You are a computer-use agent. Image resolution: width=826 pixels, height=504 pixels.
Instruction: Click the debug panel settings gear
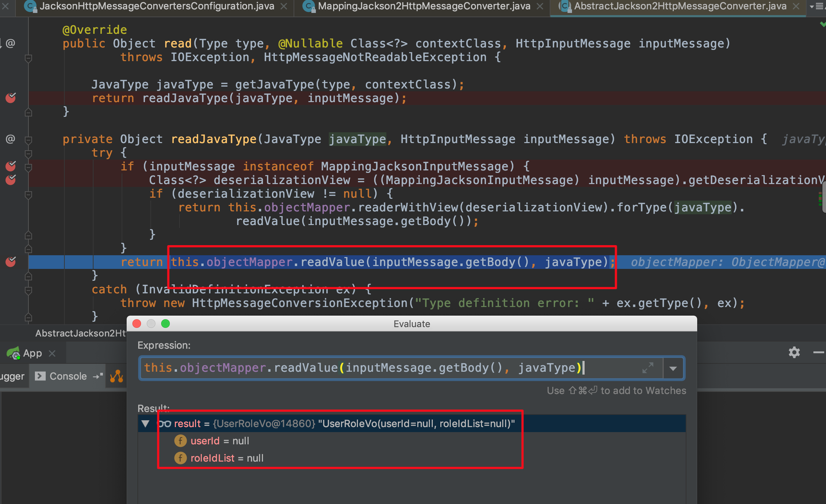(794, 352)
